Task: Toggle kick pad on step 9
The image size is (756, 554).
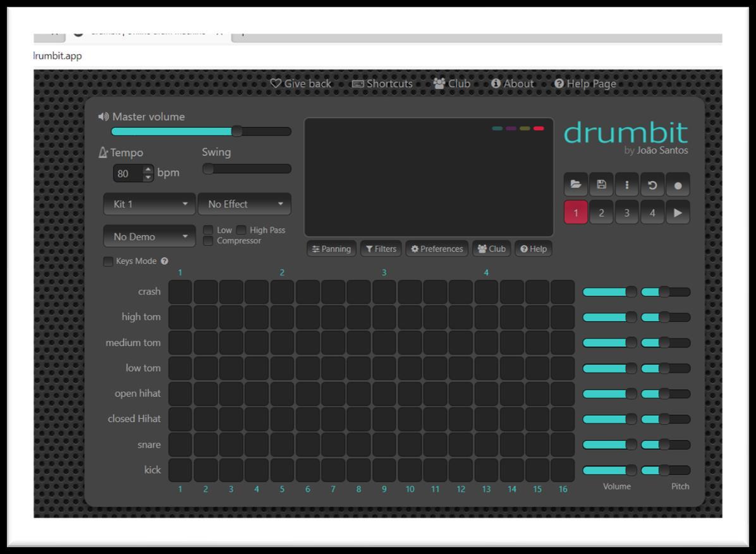Action: 384,470
